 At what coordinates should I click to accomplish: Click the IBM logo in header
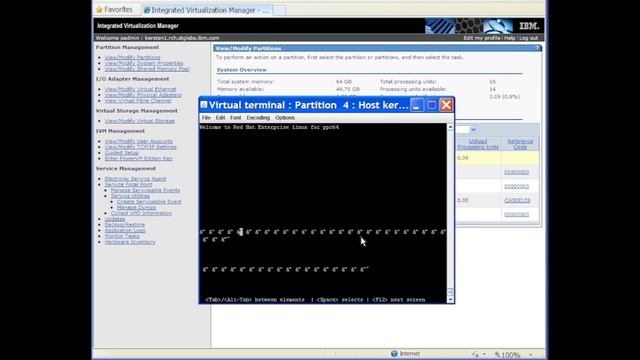[529, 26]
